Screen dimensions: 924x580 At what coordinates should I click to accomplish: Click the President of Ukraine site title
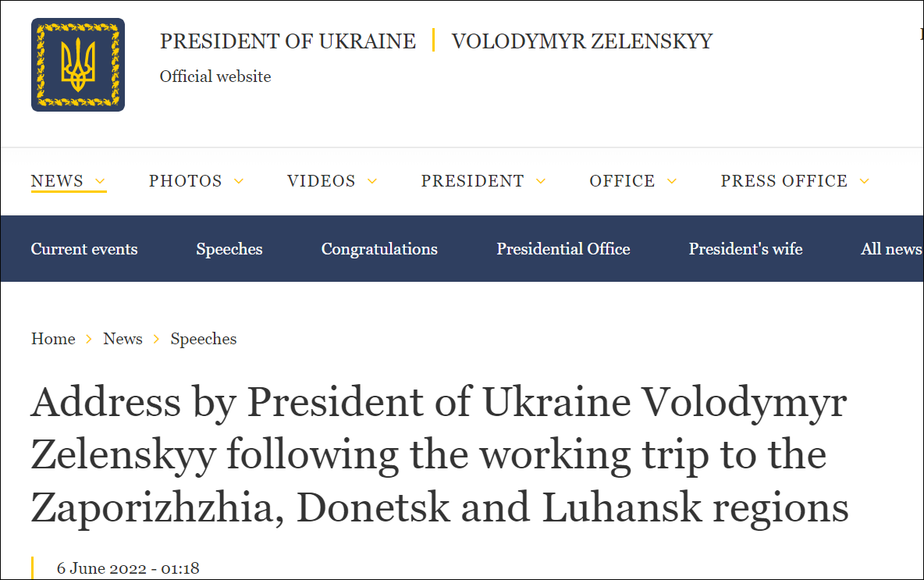(x=288, y=41)
